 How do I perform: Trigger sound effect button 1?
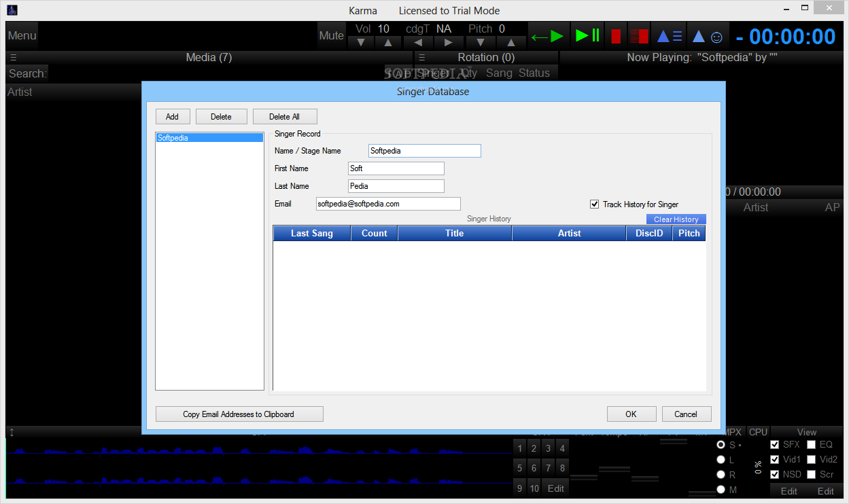[520, 448]
